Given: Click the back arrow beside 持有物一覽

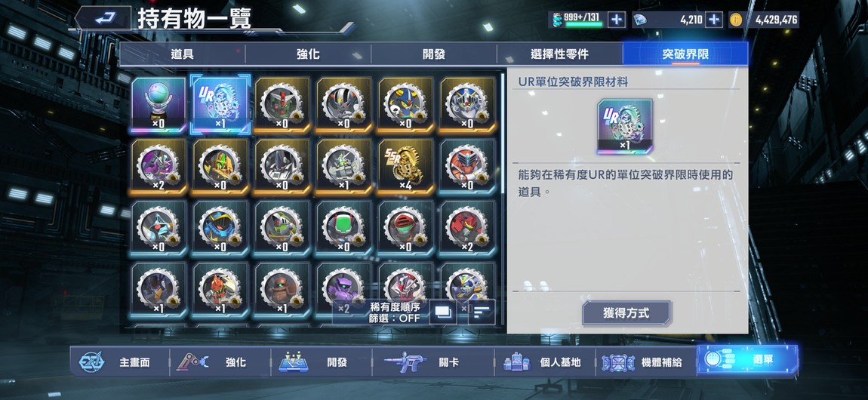Looking at the screenshot, I should click(103, 18).
